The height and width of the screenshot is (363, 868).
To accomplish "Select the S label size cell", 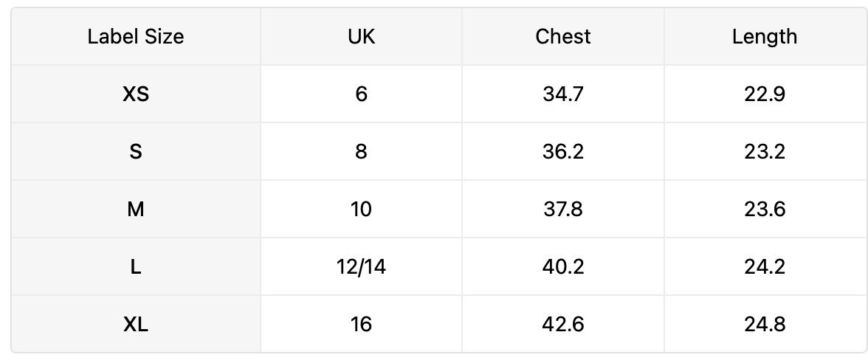I will tap(136, 152).
